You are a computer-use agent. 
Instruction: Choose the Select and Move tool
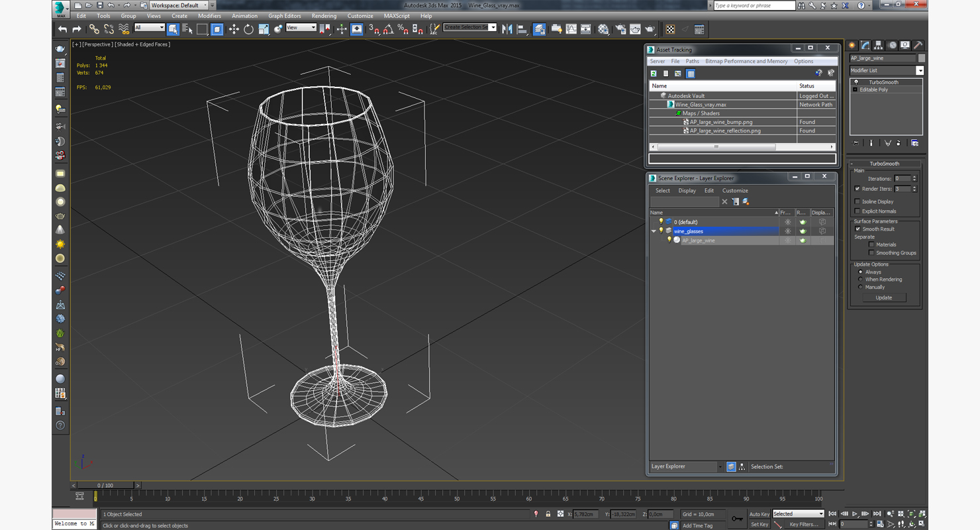click(x=234, y=29)
